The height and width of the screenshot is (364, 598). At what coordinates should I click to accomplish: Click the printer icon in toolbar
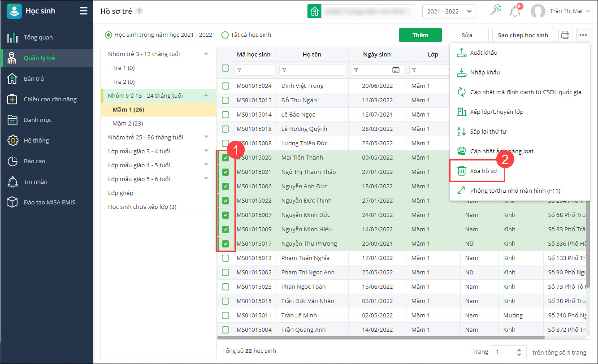pyautogui.click(x=565, y=35)
